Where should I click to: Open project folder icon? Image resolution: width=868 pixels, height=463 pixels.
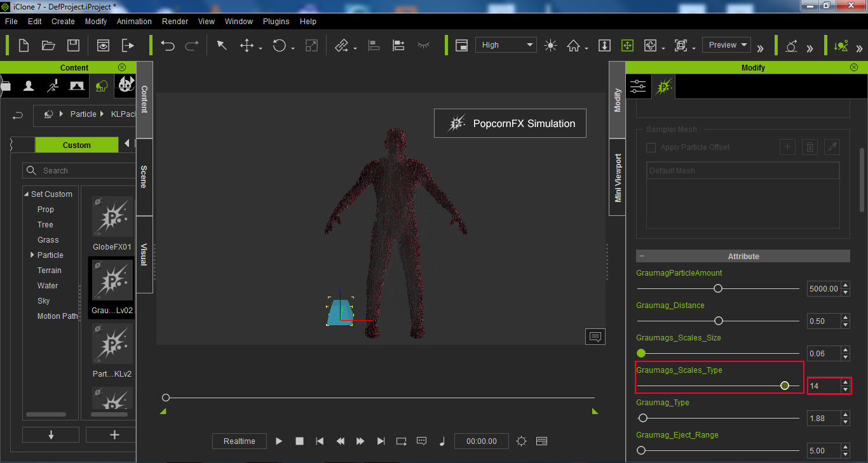48,45
